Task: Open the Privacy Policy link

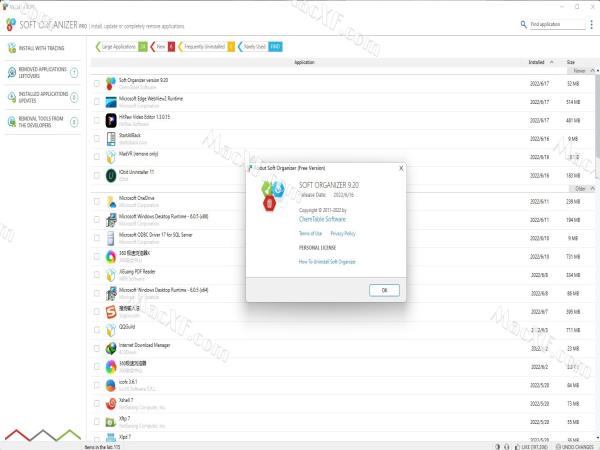Action: point(343,233)
